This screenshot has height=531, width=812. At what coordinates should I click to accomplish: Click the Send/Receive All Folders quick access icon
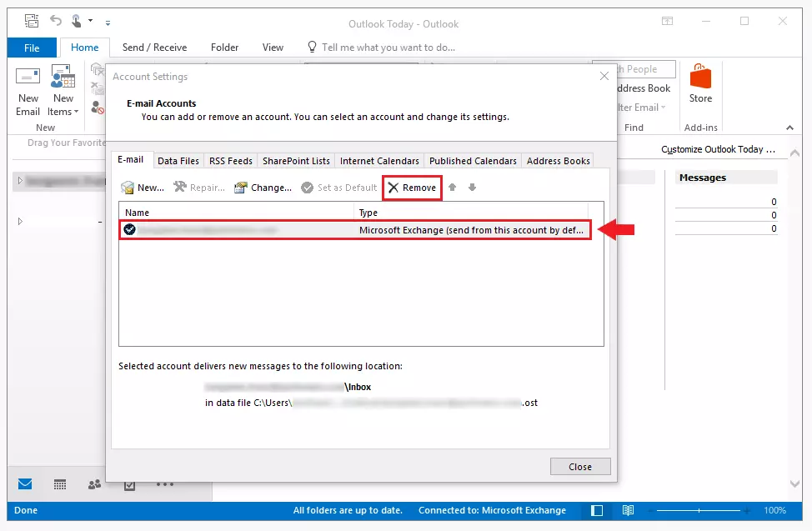[x=32, y=21]
